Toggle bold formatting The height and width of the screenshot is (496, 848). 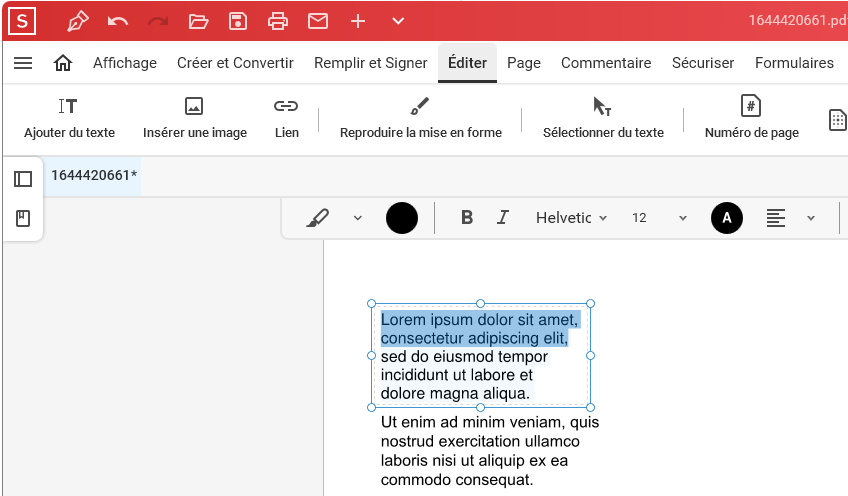tap(467, 217)
